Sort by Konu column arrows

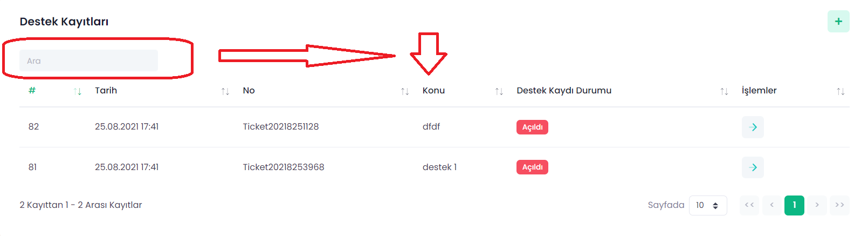click(499, 91)
